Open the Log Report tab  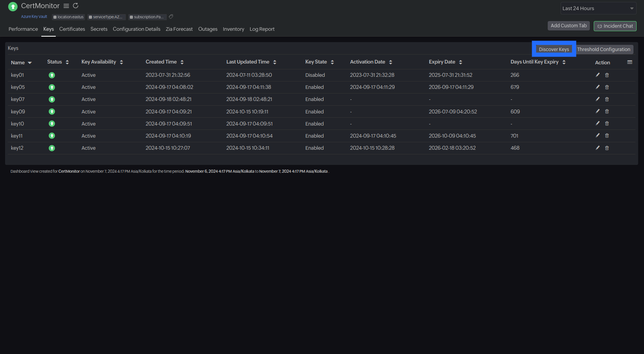[x=262, y=29]
